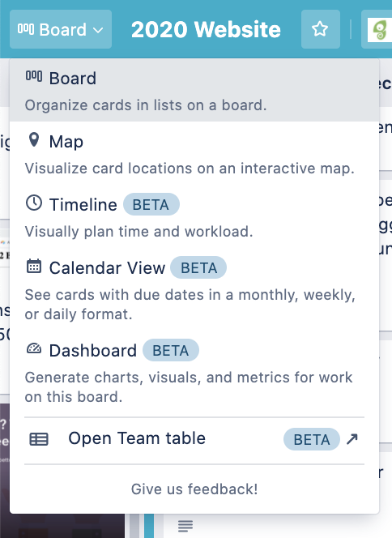This screenshot has height=538, width=392.
Task: Click the chevron next to Board
Action: tap(98, 30)
